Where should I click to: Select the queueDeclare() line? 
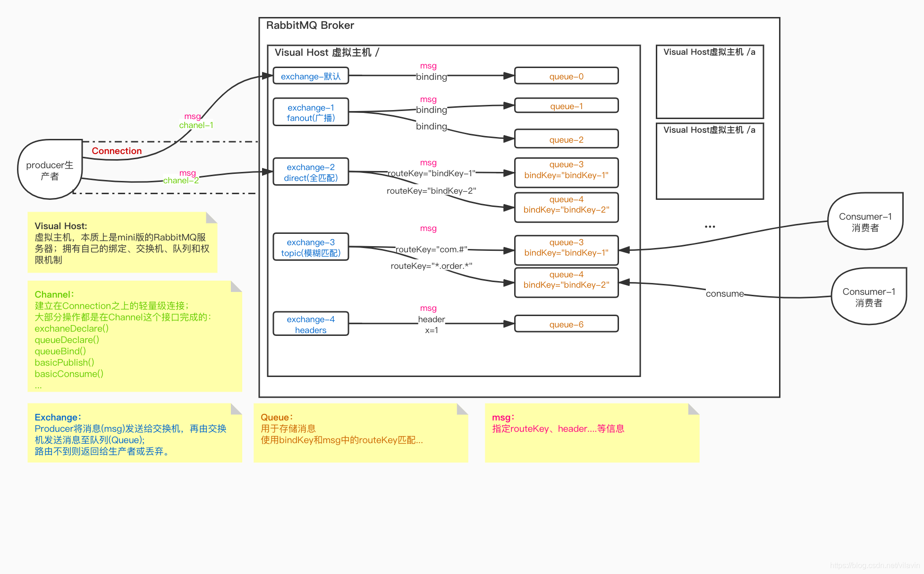click(67, 340)
